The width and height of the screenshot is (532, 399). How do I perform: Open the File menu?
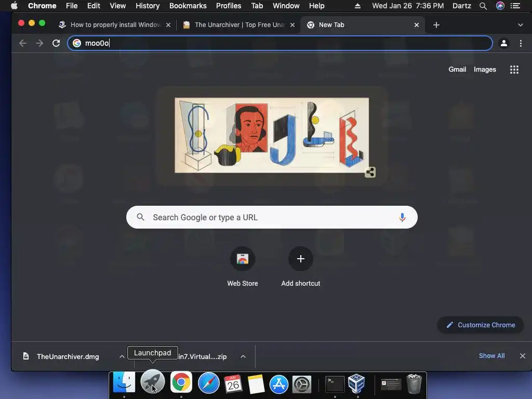pos(72,6)
